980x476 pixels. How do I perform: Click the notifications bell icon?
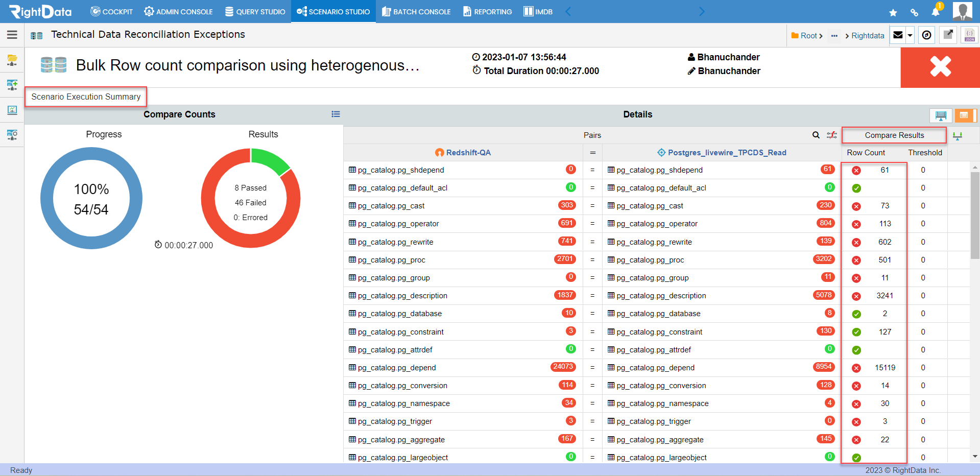936,12
